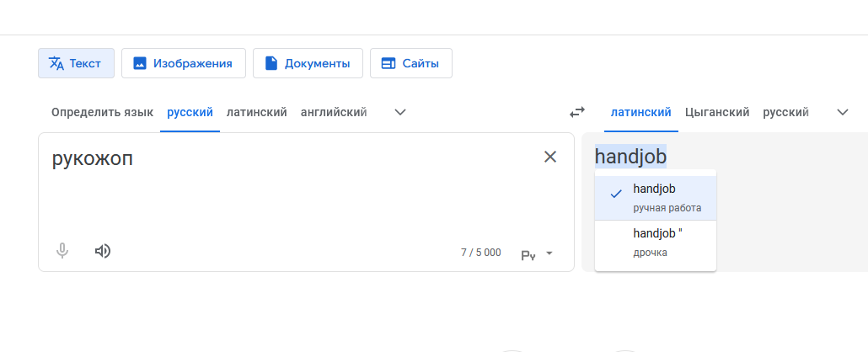Click the translate icon in Текст button
Viewport: 868px width, 352px height.
pos(56,63)
